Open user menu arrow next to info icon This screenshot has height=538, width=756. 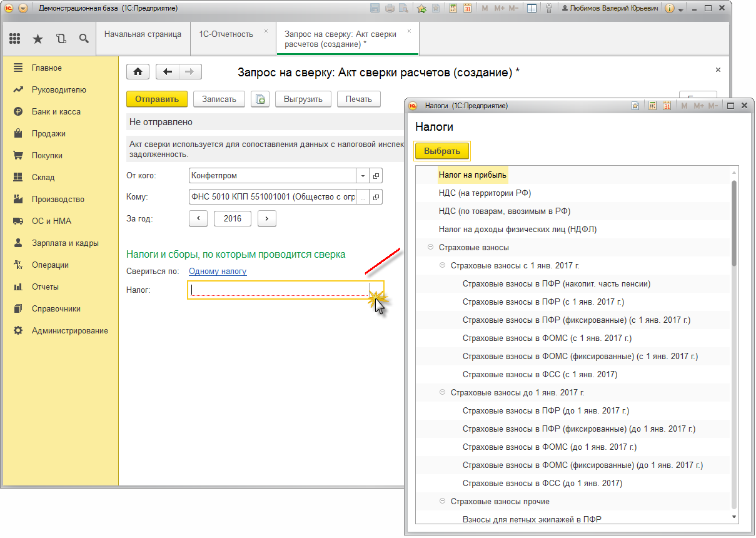[681, 9]
